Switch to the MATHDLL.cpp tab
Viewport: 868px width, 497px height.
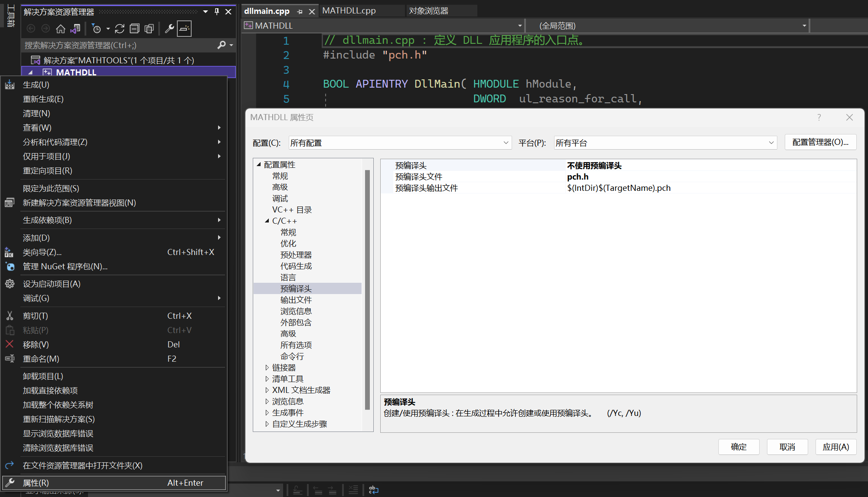[349, 11]
